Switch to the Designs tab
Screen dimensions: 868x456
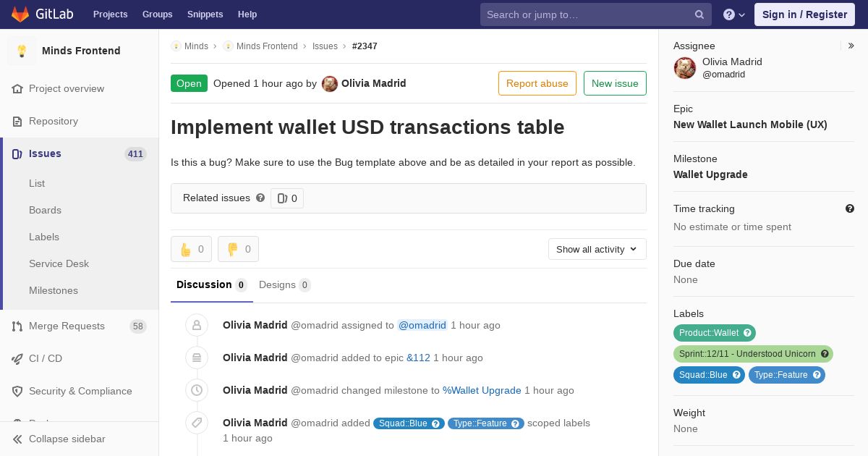[x=285, y=285]
